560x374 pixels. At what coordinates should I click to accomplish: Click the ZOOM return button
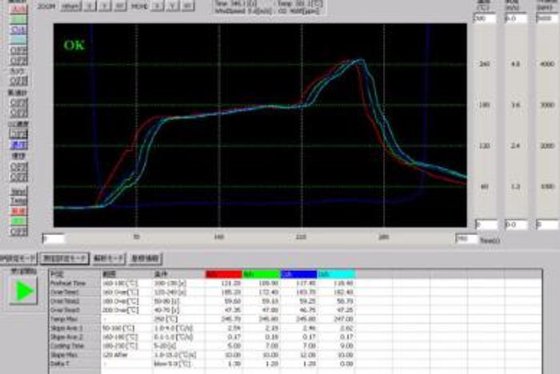point(71,6)
